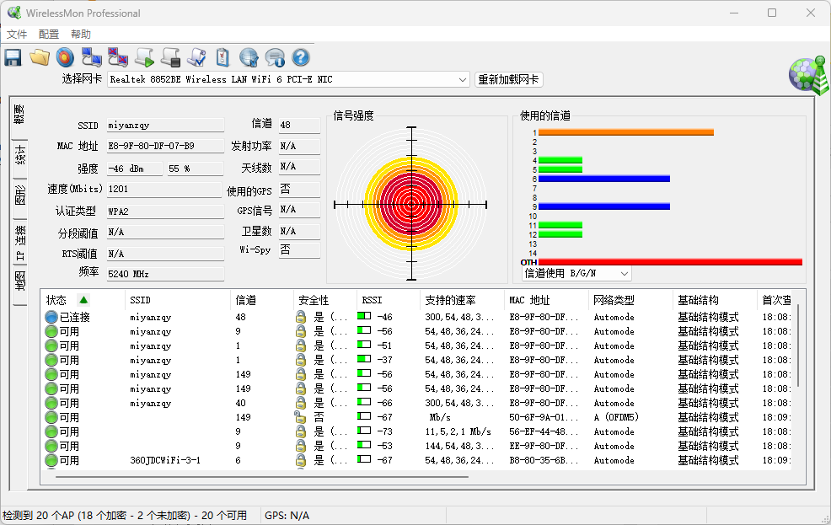
Task: Switch to the IP 连接 vertical tab
Action: [20, 242]
